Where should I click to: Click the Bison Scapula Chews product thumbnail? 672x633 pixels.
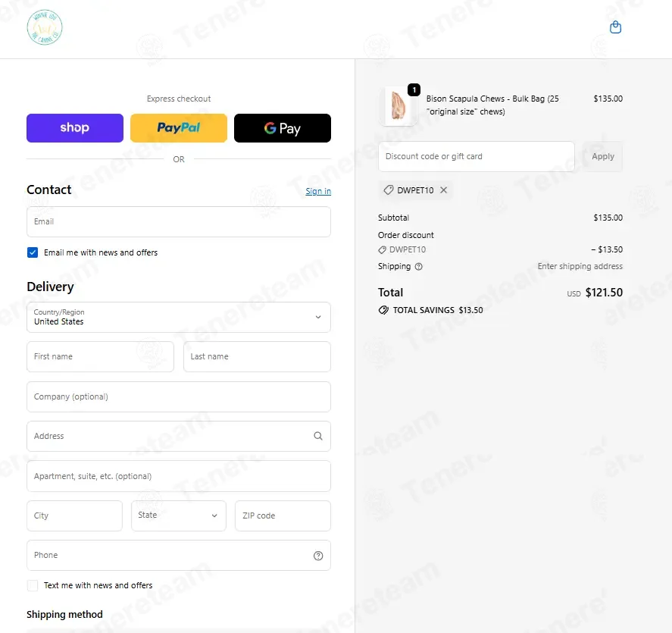point(399,106)
